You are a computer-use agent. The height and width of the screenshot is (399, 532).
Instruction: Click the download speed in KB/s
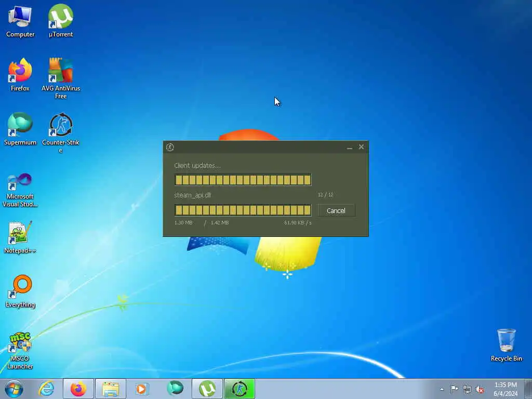click(x=298, y=222)
